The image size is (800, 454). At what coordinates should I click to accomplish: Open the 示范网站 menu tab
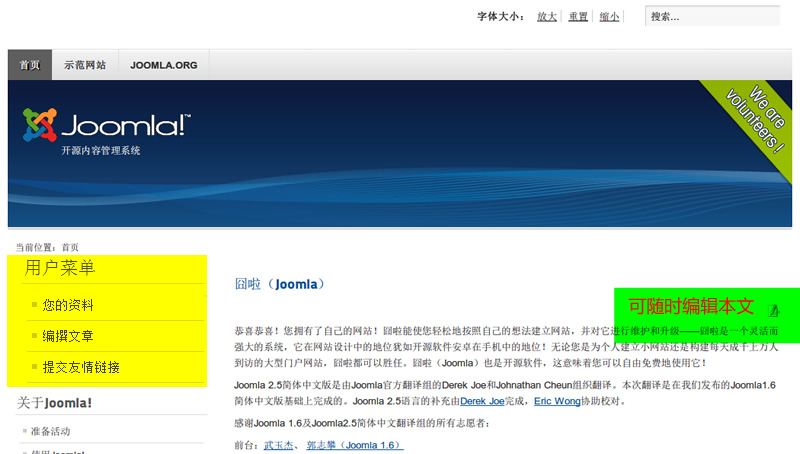click(85, 65)
